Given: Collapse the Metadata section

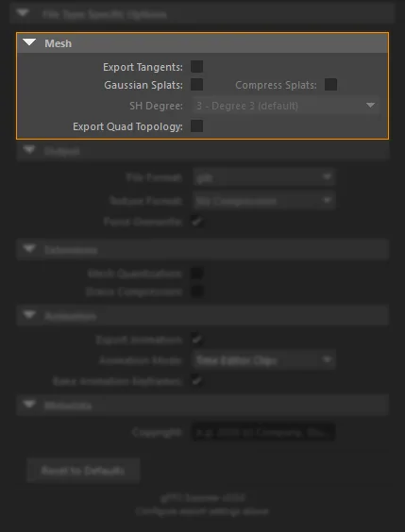Looking at the screenshot, I should click(x=29, y=404).
